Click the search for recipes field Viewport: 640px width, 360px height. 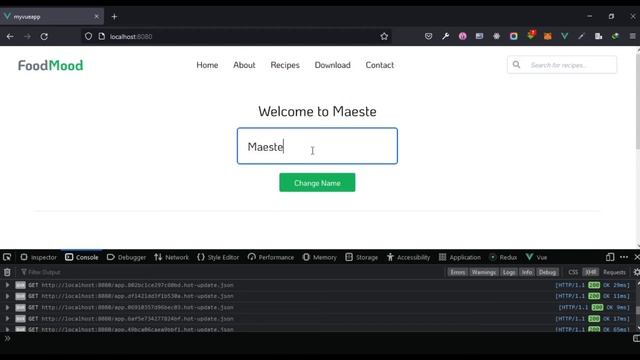pos(562,65)
